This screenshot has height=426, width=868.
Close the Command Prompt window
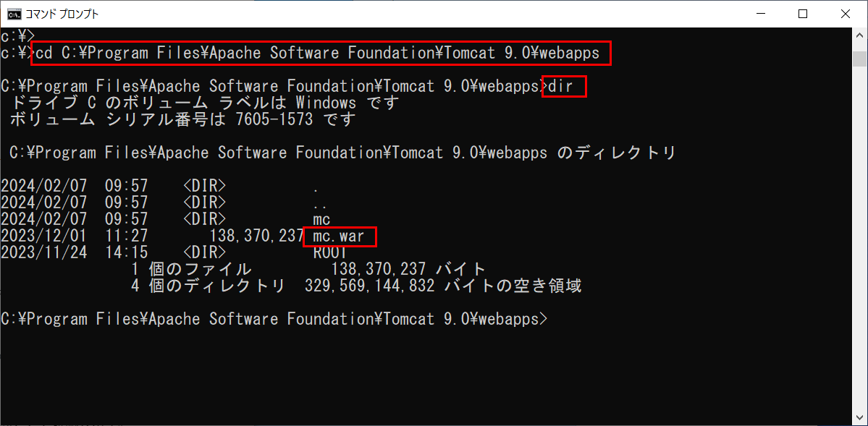coord(845,14)
